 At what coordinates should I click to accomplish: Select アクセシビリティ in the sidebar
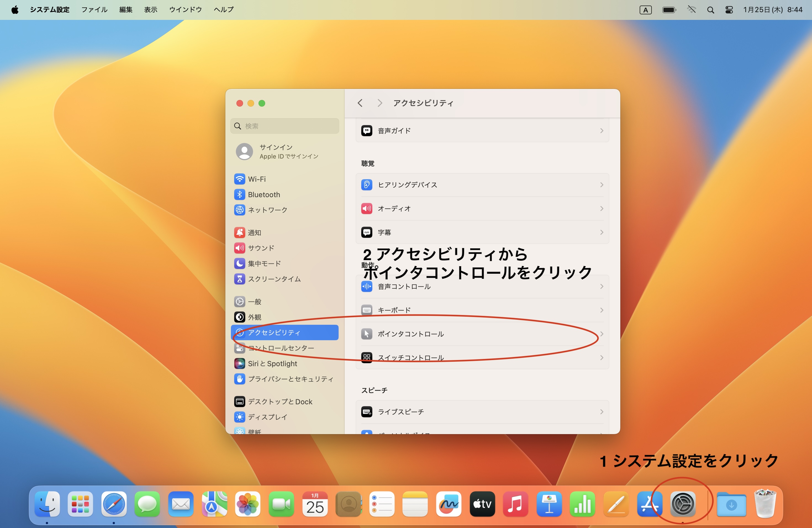click(284, 332)
